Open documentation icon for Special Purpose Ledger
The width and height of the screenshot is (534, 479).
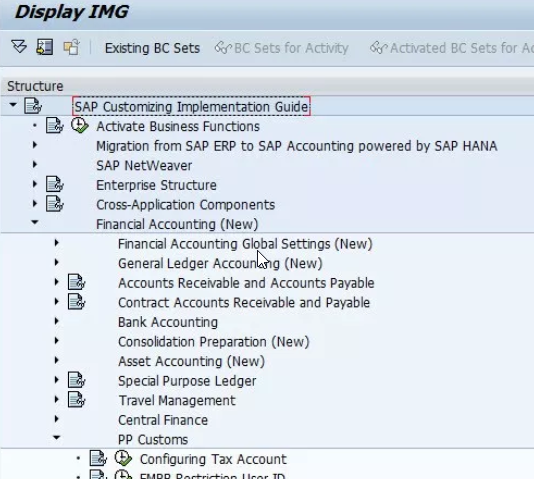77,380
